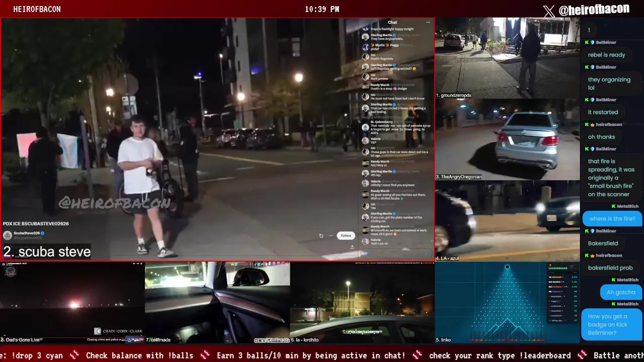644x362 pixels.
Task: Click the verified badge beside ScubaSteve026
Action: (x=42, y=233)
